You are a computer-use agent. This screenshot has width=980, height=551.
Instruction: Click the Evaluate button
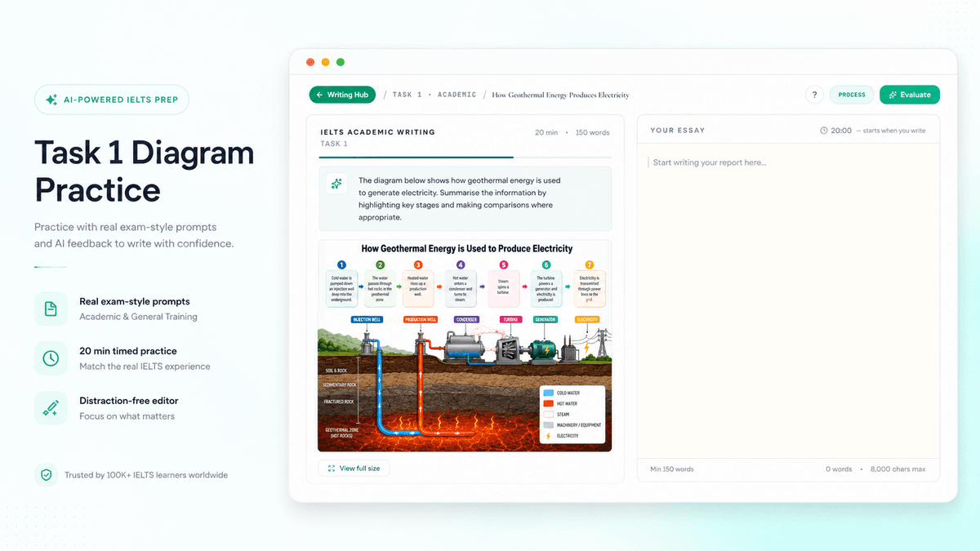(x=910, y=95)
